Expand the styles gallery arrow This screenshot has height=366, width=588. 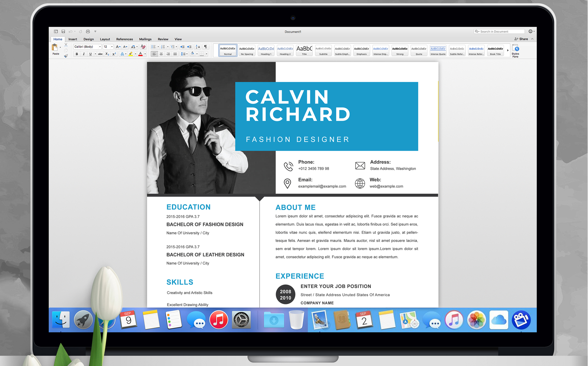(x=508, y=50)
